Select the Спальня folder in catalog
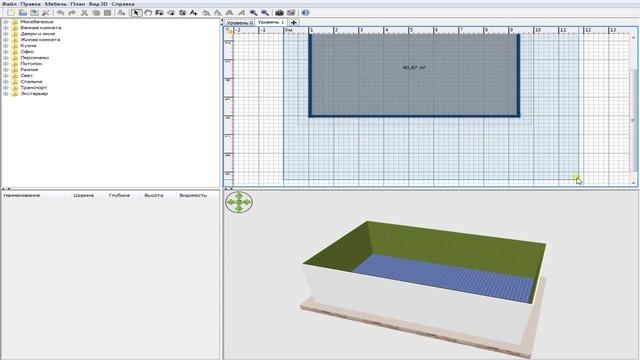The image size is (640, 360). point(31,82)
